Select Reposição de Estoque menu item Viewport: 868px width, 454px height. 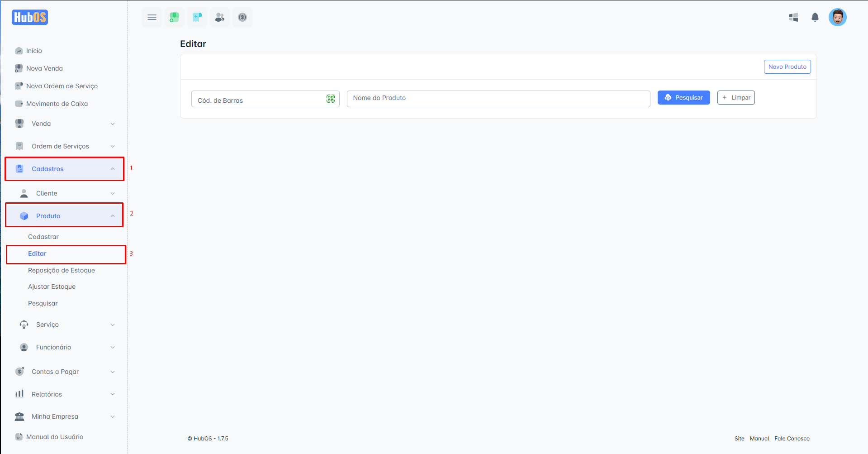[x=62, y=270]
